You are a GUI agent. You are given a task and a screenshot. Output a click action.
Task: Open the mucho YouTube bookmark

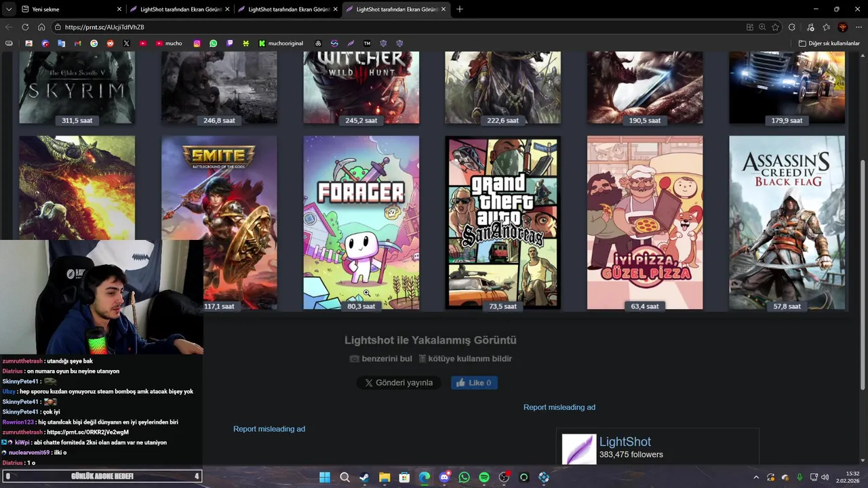pyautogui.click(x=169, y=43)
